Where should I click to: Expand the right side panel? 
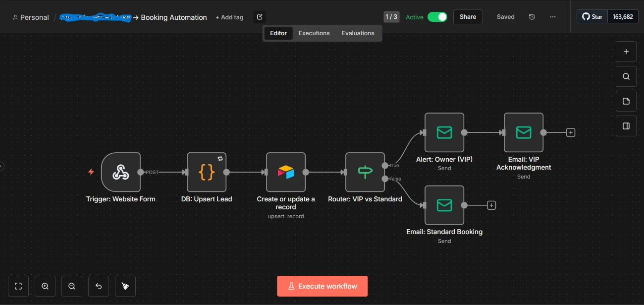click(x=626, y=126)
